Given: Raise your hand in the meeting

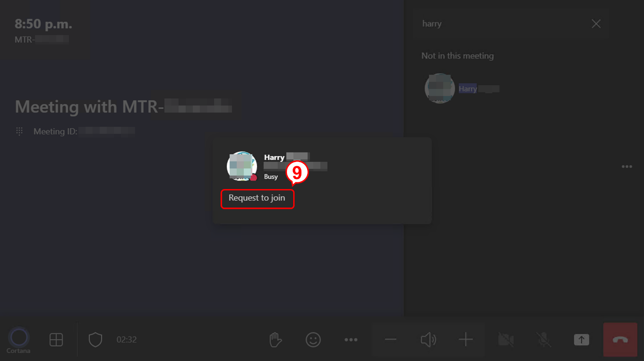Looking at the screenshot, I should point(275,340).
